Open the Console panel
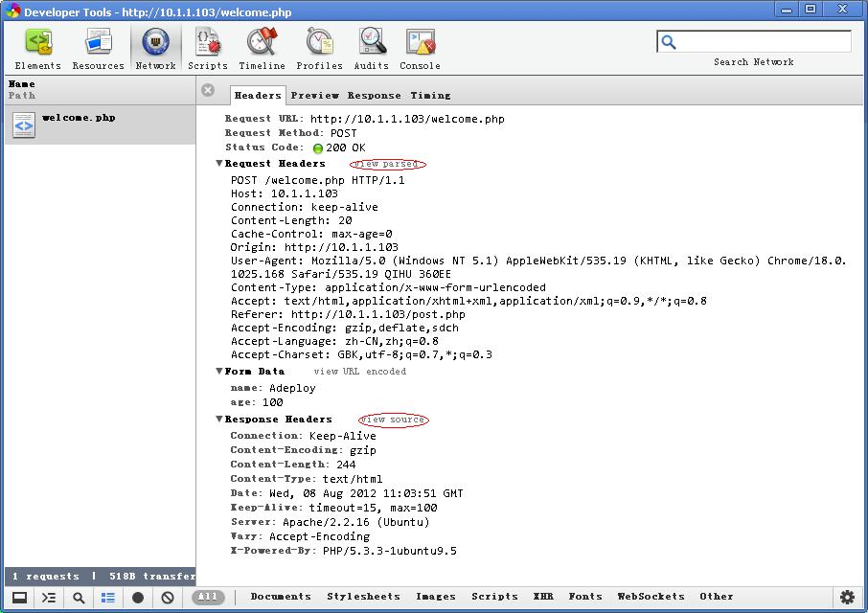The width and height of the screenshot is (868, 613). pyautogui.click(x=418, y=46)
